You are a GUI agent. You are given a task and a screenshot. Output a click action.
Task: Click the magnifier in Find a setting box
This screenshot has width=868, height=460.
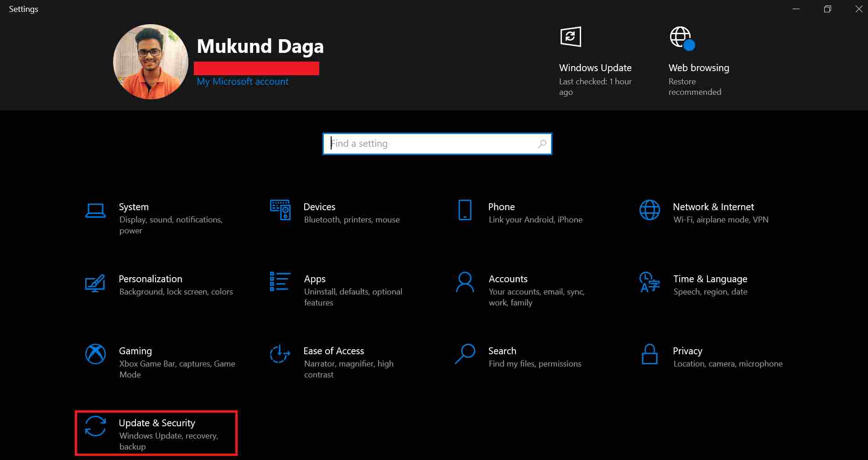(542, 144)
